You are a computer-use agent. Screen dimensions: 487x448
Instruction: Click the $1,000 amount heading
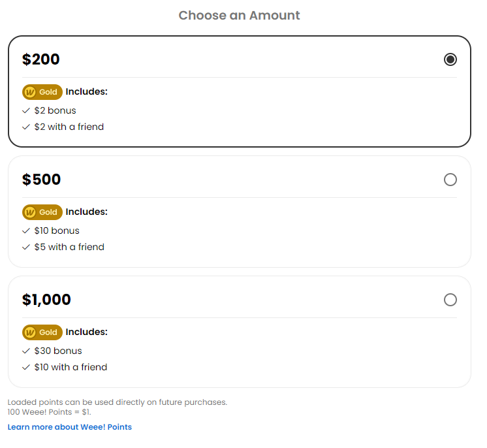46,300
